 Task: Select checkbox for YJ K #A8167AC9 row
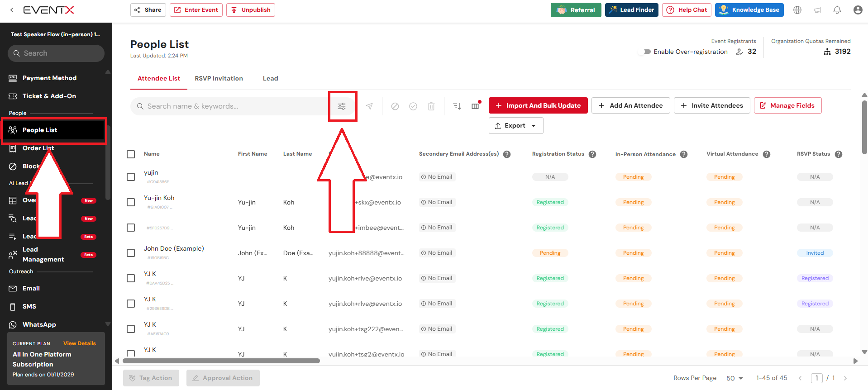(131, 329)
